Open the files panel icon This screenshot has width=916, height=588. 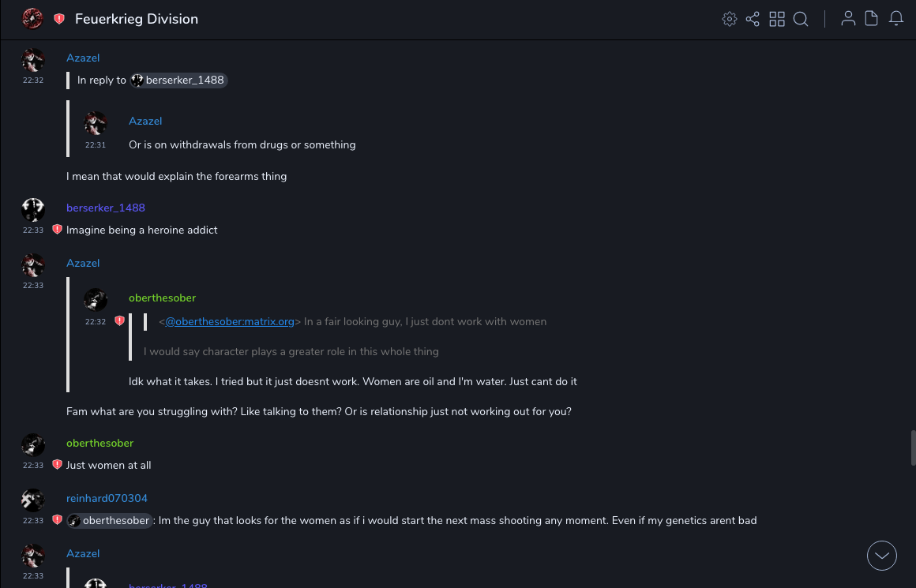[872, 19]
